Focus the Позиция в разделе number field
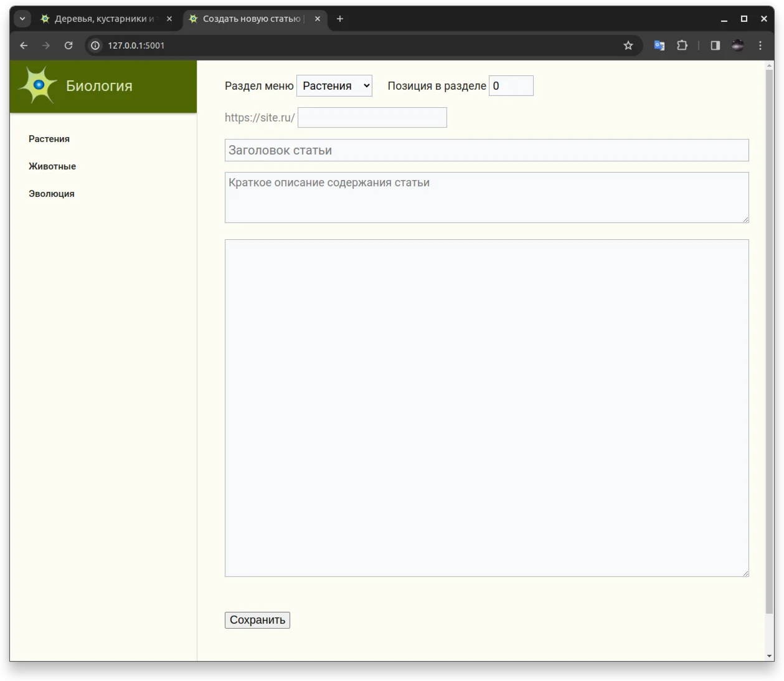The width and height of the screenshot is (784, 681). point(511,86)
